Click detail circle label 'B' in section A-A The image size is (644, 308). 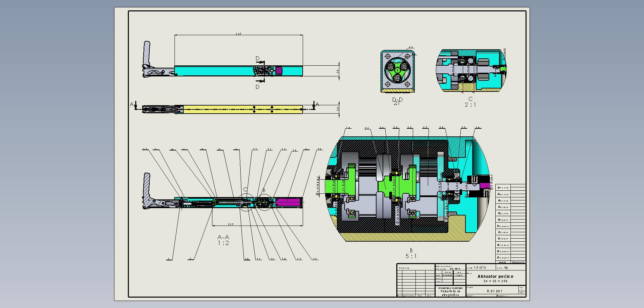pyautogui.click(x=264, y=190)
